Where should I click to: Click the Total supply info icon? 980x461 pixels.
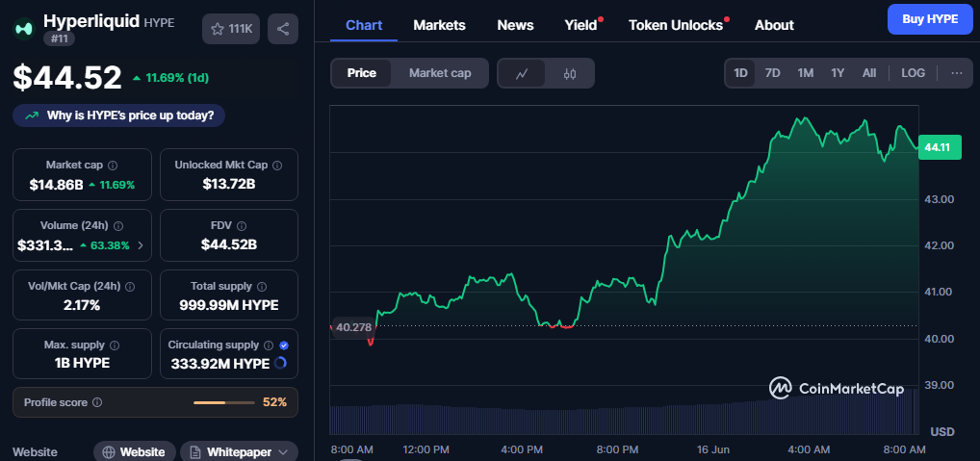tap(262, 287)
